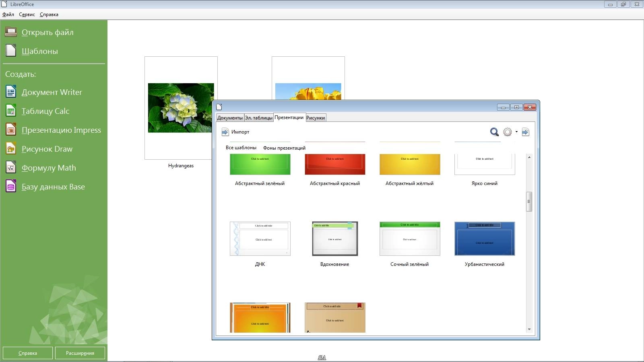
Task: Click the template list scroll down arrow
Action: 529,329
